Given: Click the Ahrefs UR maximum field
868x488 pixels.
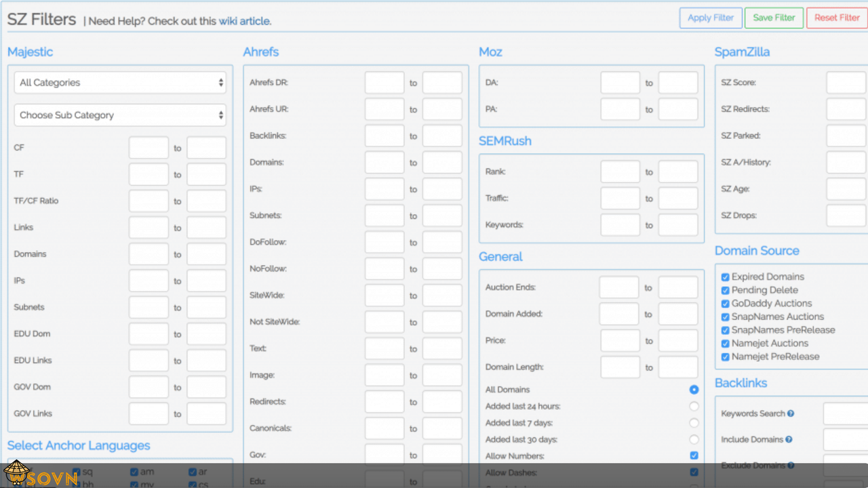Looking at the screenshot, I should click(x=442, y=109).
